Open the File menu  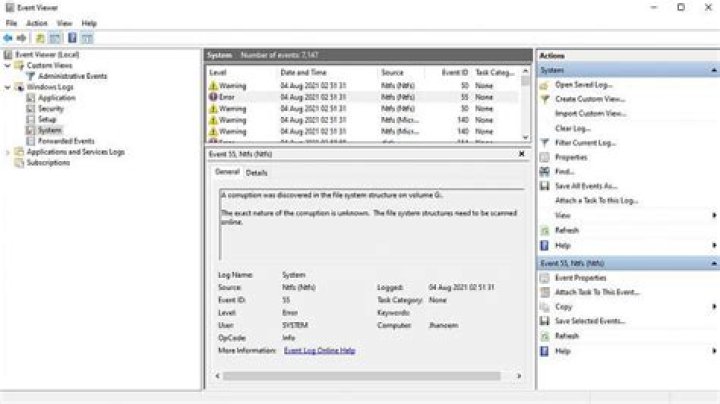coord(11,23)
